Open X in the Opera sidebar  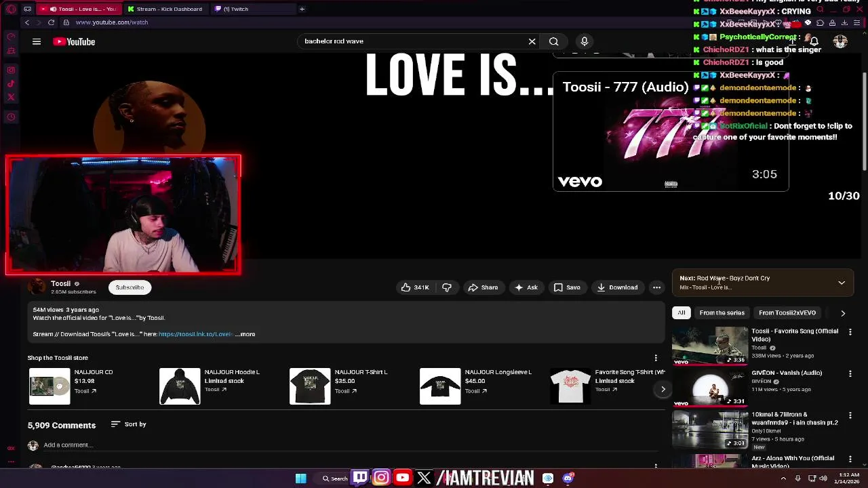point(11,97)
